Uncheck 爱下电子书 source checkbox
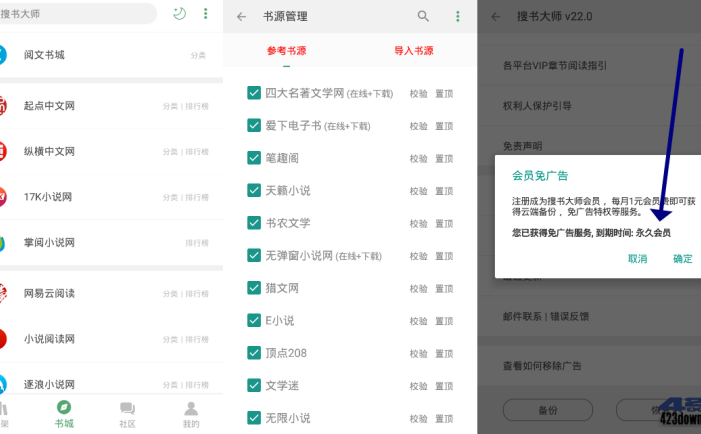 coord(254,125)
